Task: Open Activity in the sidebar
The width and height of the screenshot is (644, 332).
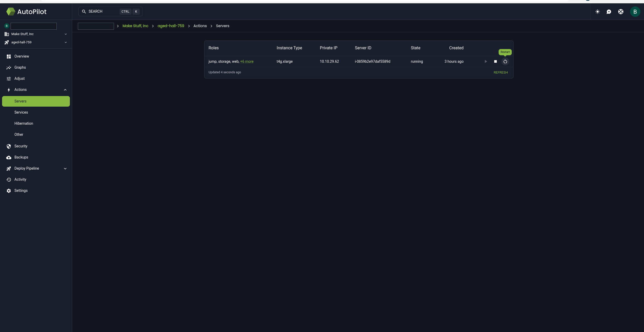Action: pyautogui.click(x=36, y=179)
